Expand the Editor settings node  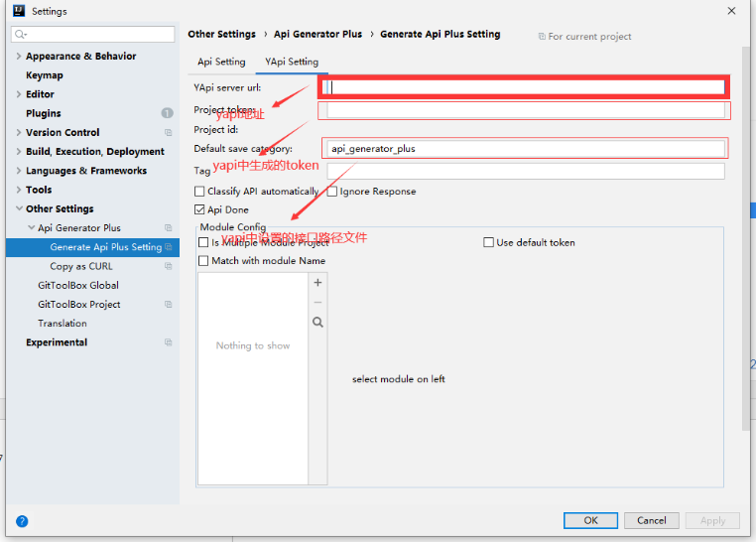point(19,94)
